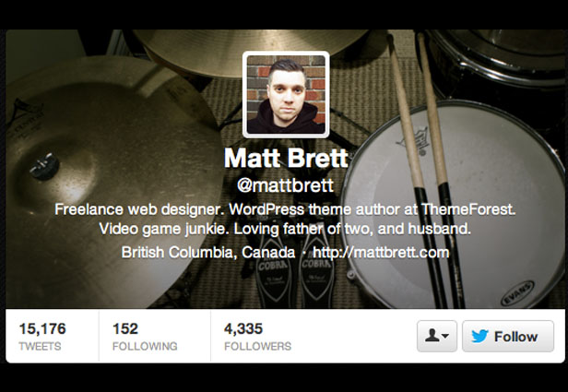
Task: Open Matt Brett's profile avatar photo
Action: [x=286, y=95]
